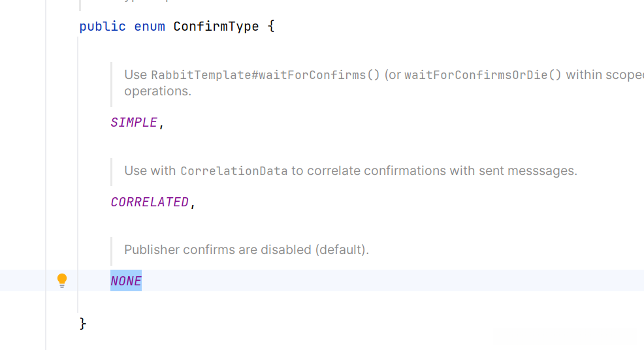Click the enum keyword
Screen dimensions: 644x350
click(x=150, y=27)
